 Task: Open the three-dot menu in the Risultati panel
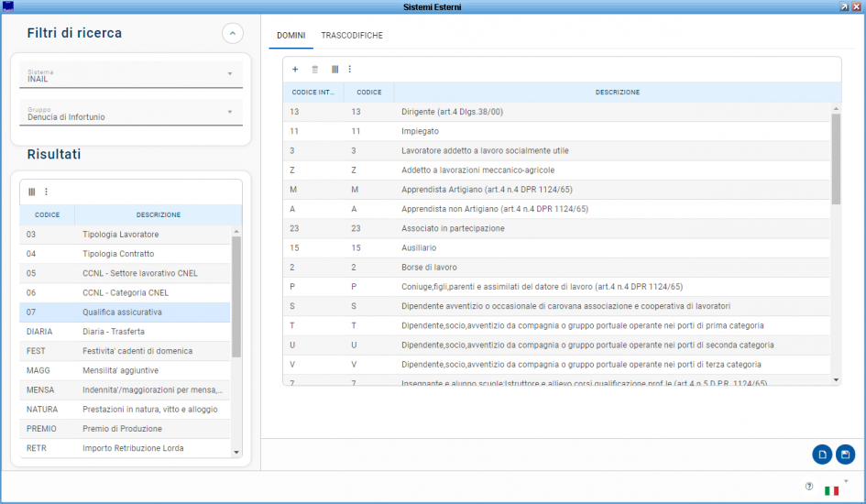click(46, 192)
